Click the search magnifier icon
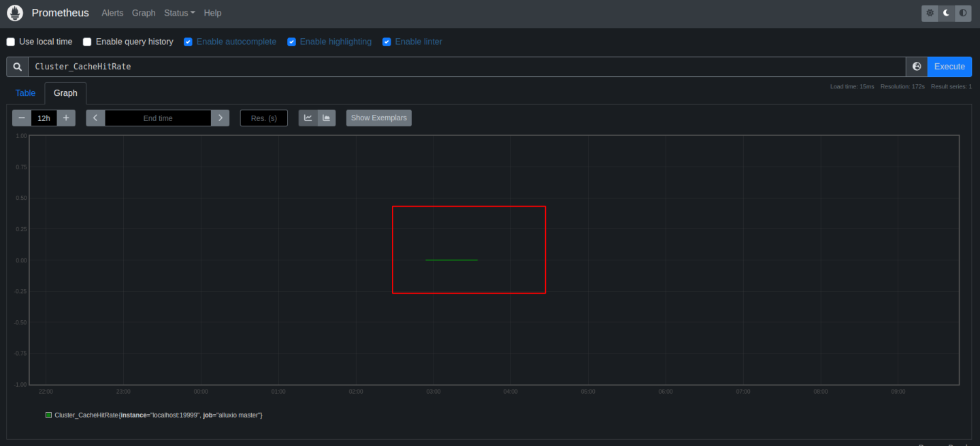Image resolution: width=980 pixels, height=446 pixels. [18, 67]
